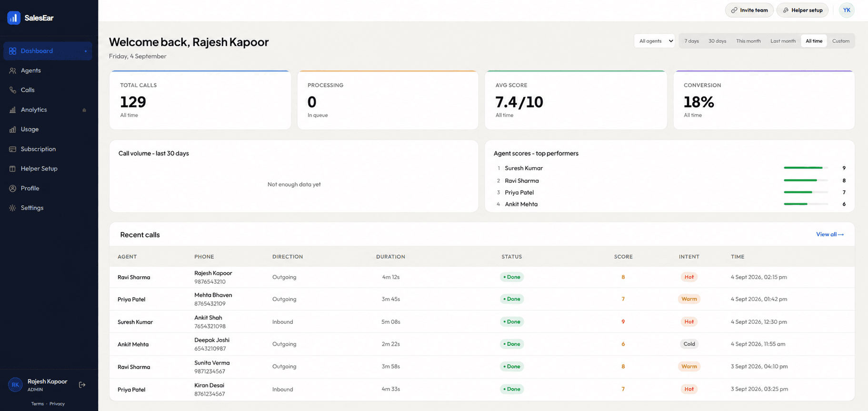Open the YK user avatar menu

pyautogui.click(x=847, y=10)
